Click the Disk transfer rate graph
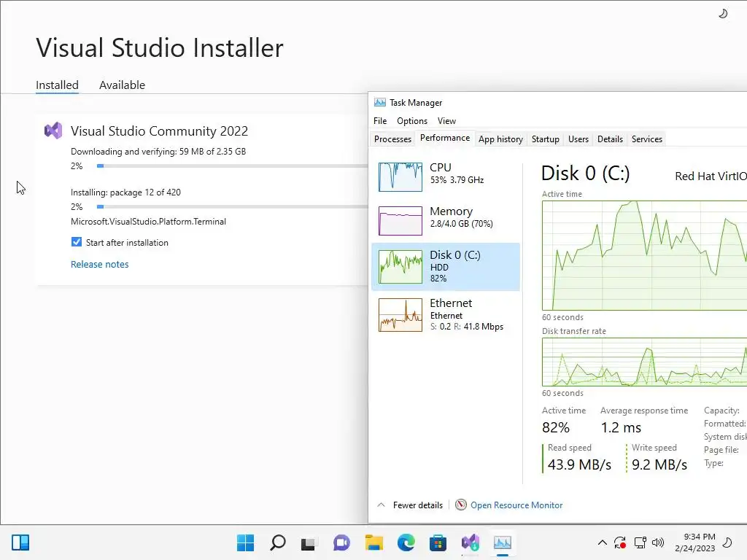The width and height of the screenshot is (747, 560). (644, 362)
